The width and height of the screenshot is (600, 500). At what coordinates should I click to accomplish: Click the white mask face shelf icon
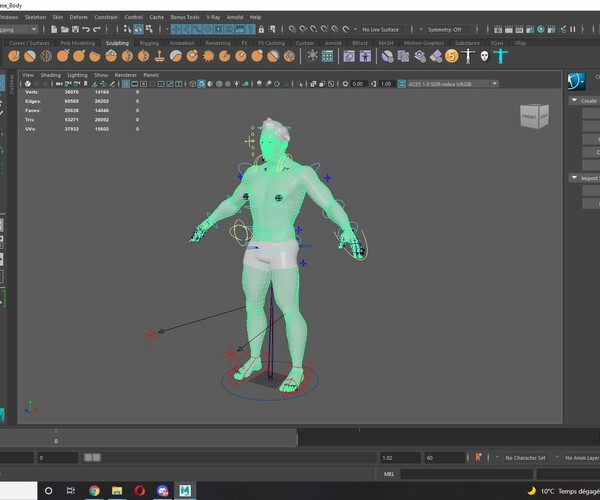pyautogui.click(x=484, y=56)
